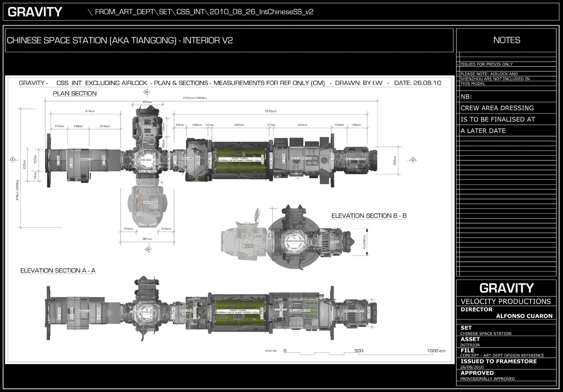Click section marker B below the 361cm dimension
Screen dimensions: 563x392
(148, 249)
